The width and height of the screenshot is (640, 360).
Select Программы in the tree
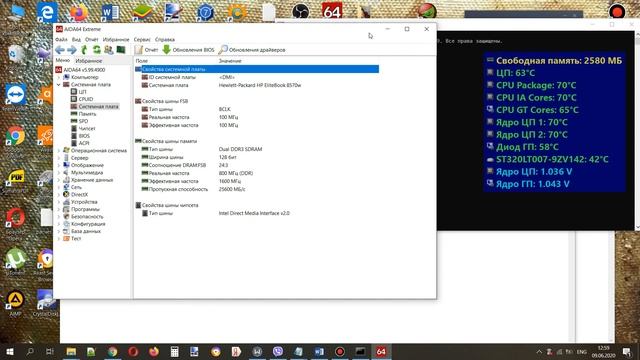click(x=81, y=209)
